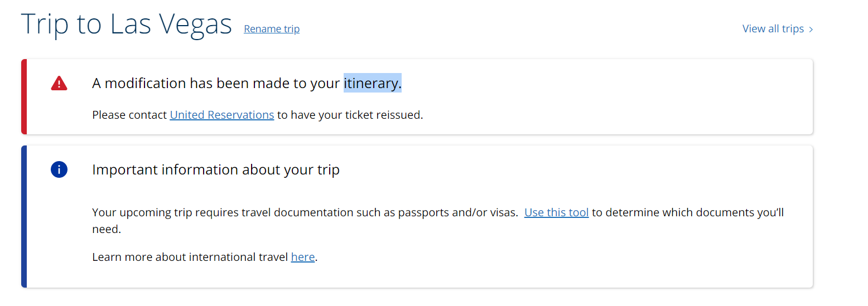Open the Rename trip link
The height and width of the screenshot is (306, 868).
click(272, 29)
